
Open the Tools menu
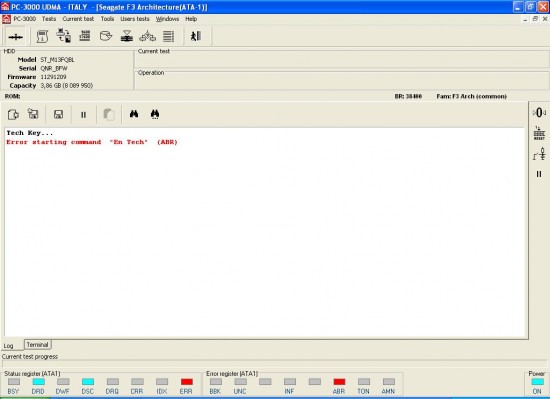pyautogui.click(x=107, y=19)
